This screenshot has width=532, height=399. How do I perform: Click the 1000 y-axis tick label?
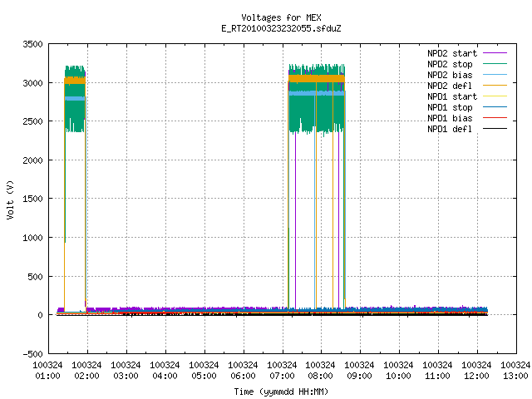[x=32, y=238]
